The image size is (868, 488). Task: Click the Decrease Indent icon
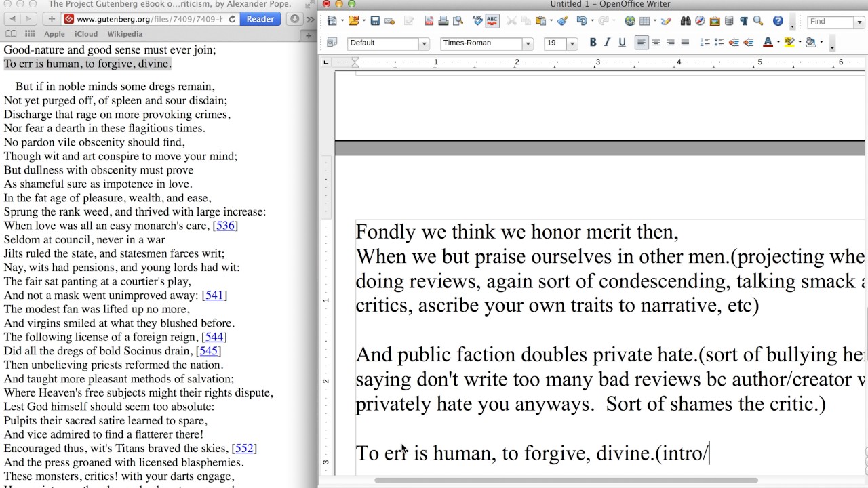[x=734, y=43]
